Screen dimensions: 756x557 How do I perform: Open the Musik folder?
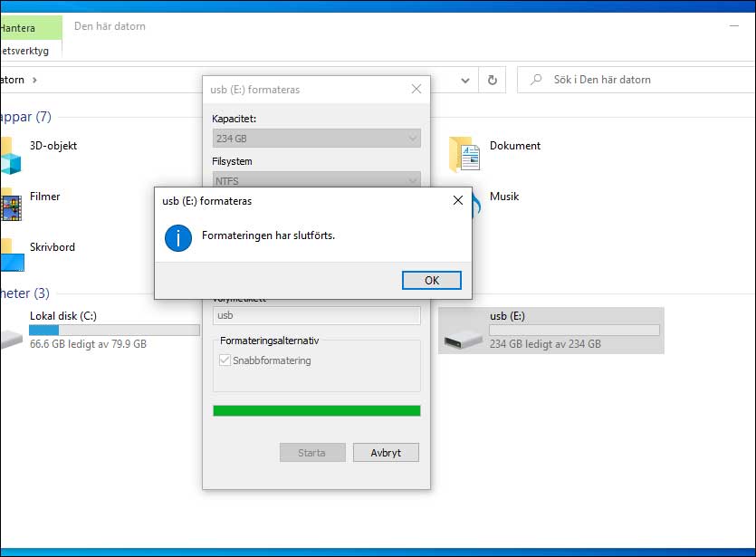(x=504, y=196)
